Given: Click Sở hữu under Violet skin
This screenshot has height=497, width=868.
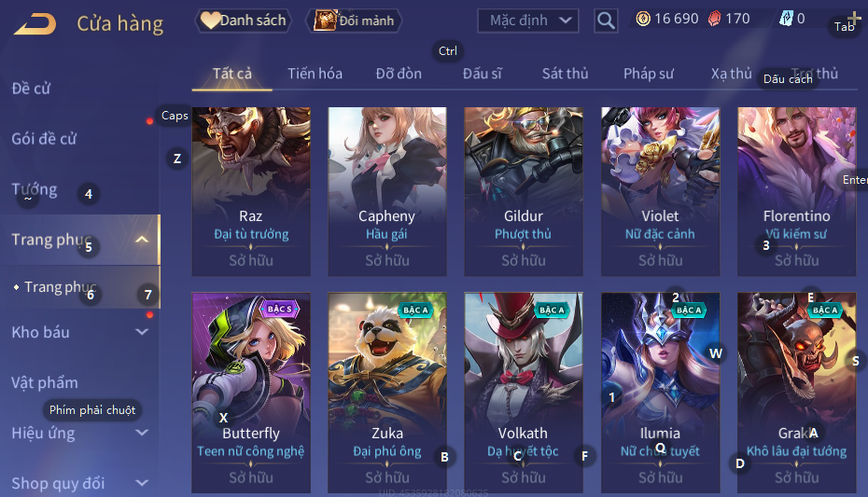Looking at the screenshot, I should point(660,260).
